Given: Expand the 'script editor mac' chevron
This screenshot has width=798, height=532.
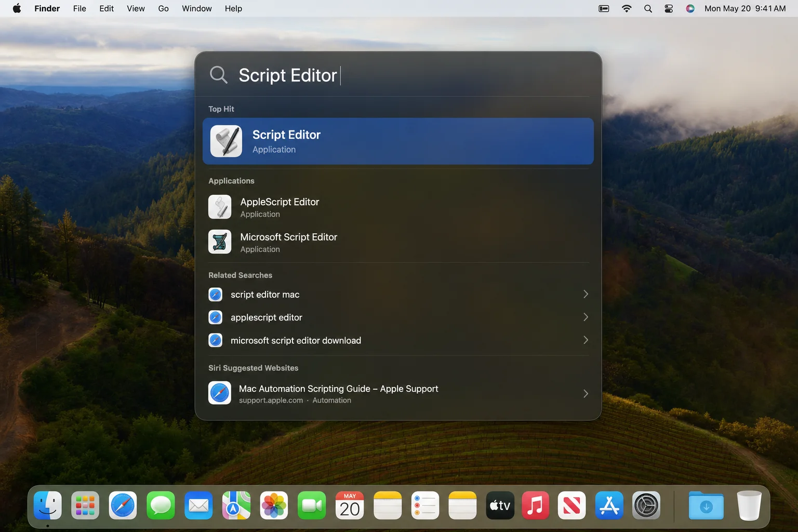Looking at the screenshot, I should click(586, 294).
